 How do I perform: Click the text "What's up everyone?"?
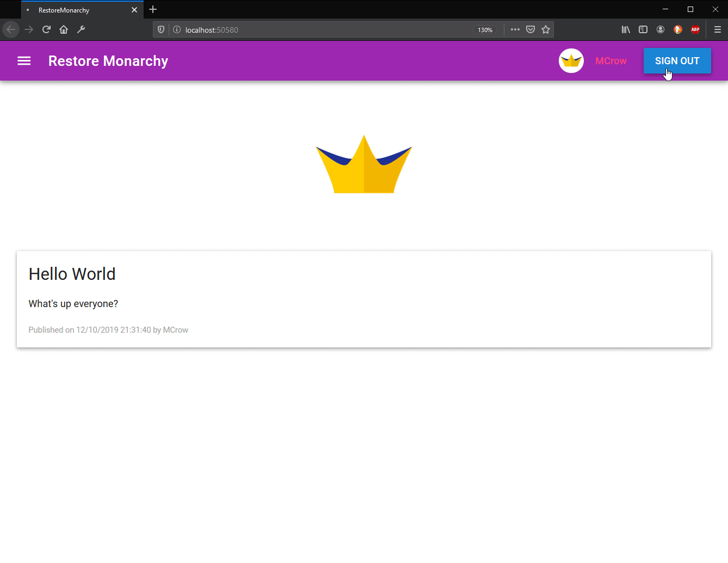(x=73, y=304)
